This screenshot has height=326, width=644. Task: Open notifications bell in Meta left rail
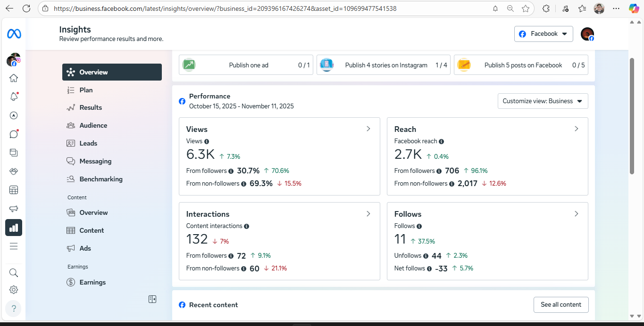click(x=14, y=97)
